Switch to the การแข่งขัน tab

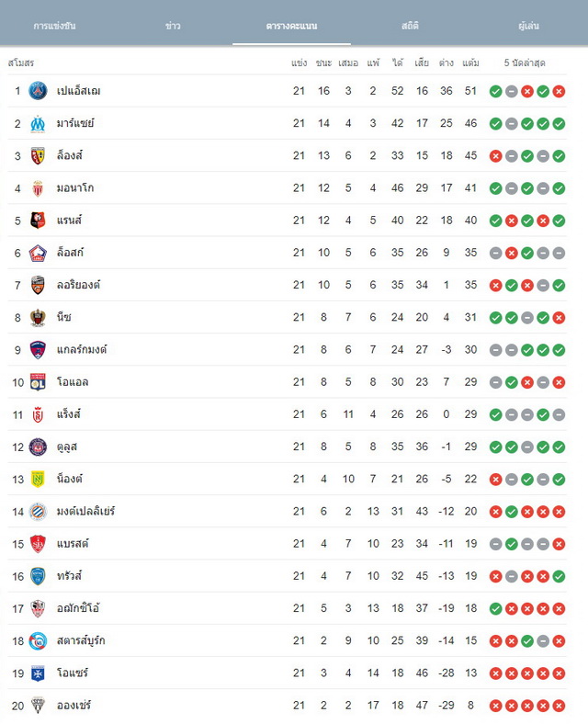click(54, 26)
